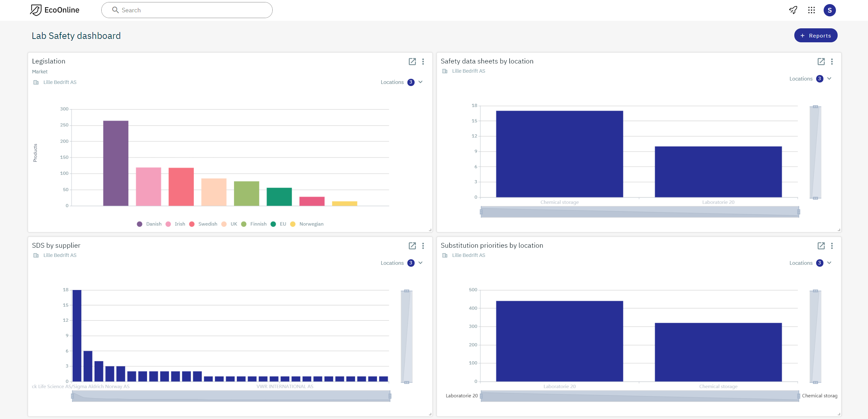Click the rocket icon in header
This screenshot has height=419, width=868.
(793, 10)
